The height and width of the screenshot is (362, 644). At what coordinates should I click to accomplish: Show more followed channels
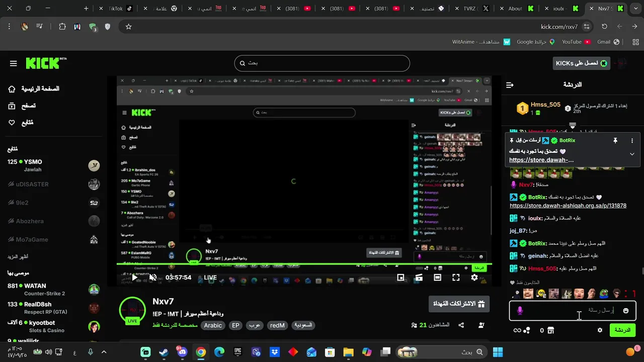pyautogui.click(x=18, y=256)
